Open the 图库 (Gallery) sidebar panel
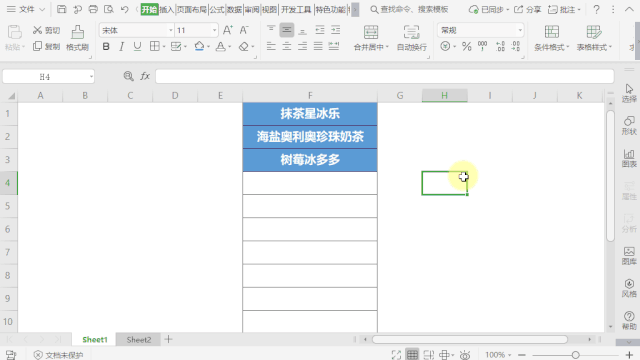Viewport: 640px width, 360px height. [629, 256]
